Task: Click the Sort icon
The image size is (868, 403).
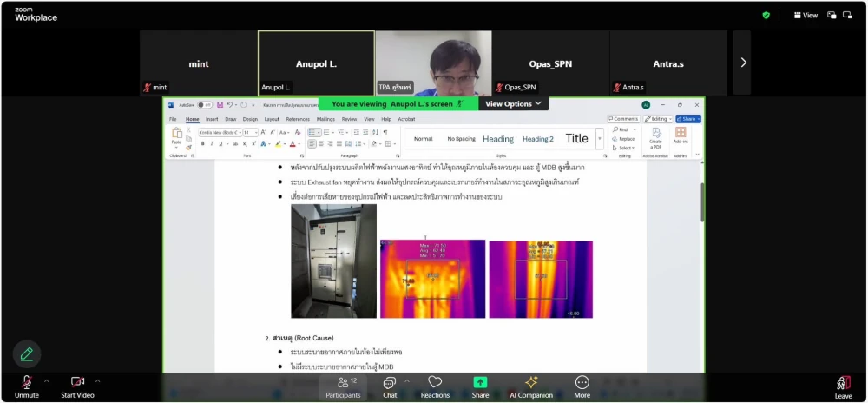Action: point(375,132)
